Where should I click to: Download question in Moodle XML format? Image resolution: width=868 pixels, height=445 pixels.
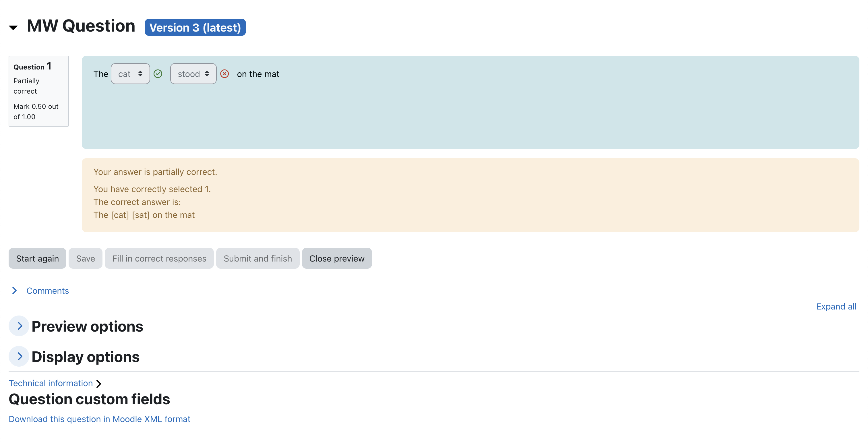click(x=99, y=419)
